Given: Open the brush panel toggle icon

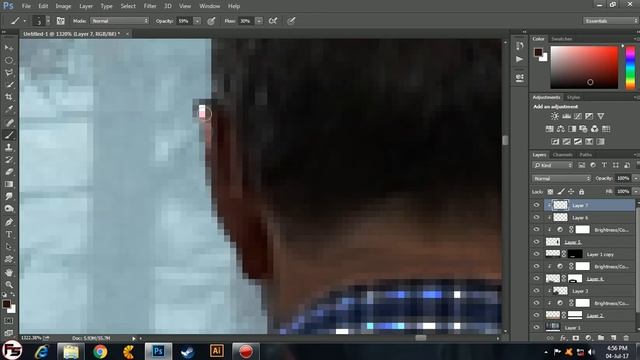Looking at the screenshot, I should tap(61, 21).
